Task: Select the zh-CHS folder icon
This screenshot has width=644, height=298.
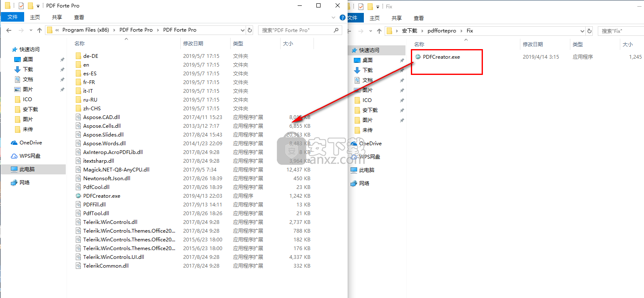Action: [79, 108]
